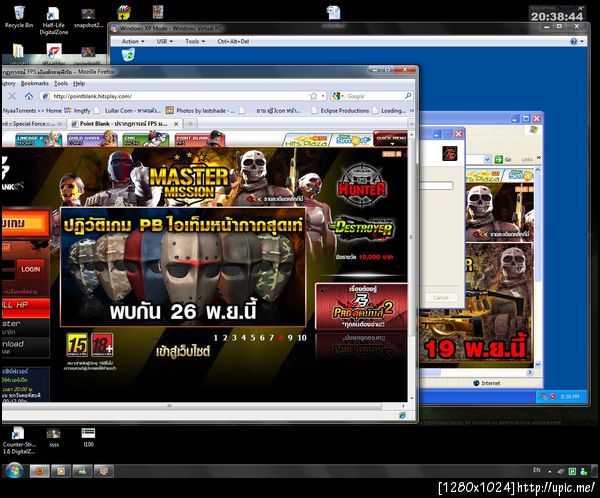Open 'Photos by lastshade' bookmark
Image resolution: width=600 pixels, height=498 pixels.
pos(201,111)
